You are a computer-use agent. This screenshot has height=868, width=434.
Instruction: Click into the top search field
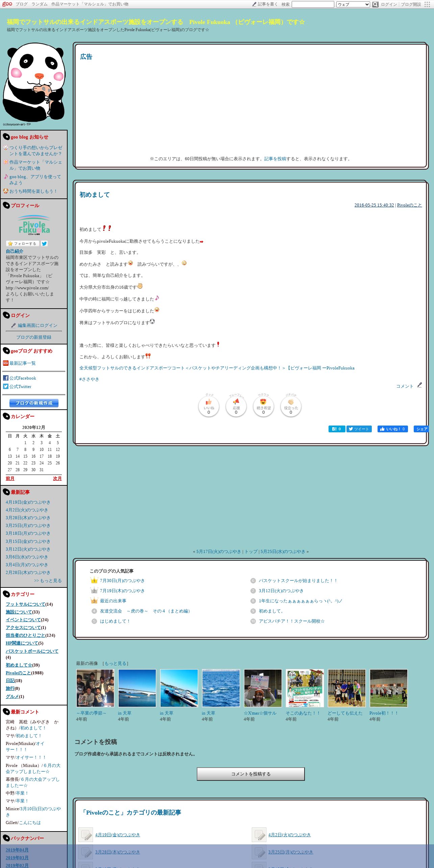[313, 4]
